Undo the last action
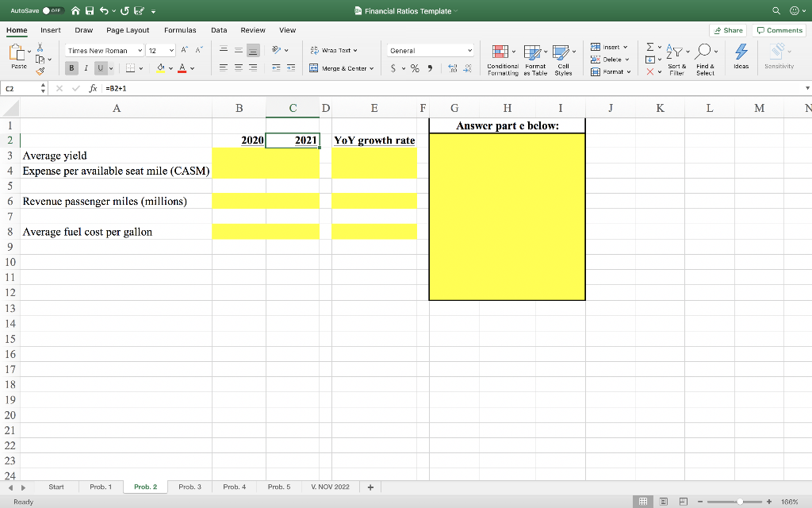Viewport: 812px width, 508px height. [x=104, y=11]
